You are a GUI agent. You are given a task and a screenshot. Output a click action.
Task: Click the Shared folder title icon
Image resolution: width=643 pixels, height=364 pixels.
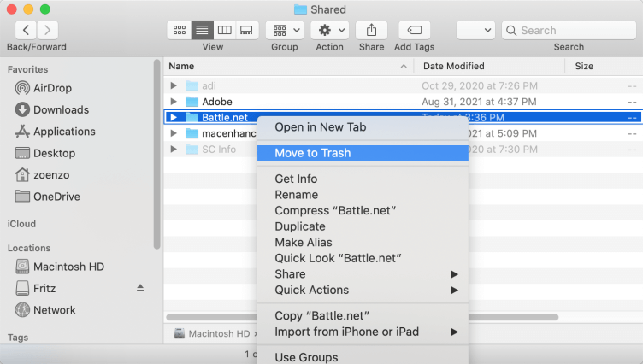point(300,9)
